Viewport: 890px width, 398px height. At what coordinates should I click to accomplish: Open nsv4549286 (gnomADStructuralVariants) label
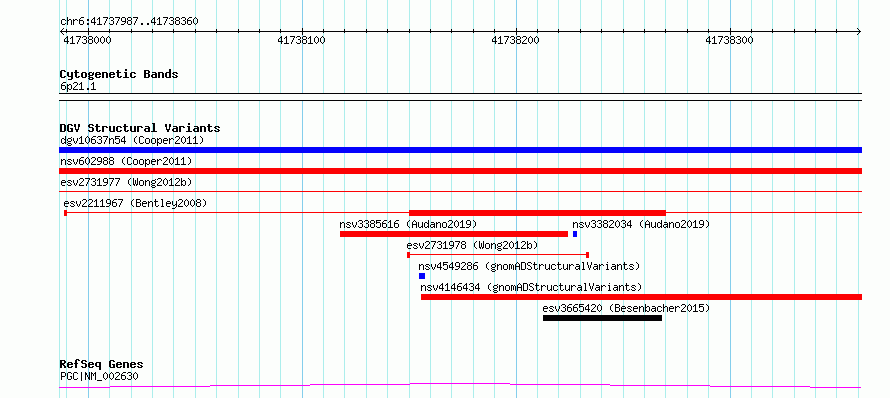pyautogui.click(x=529, y=266)
